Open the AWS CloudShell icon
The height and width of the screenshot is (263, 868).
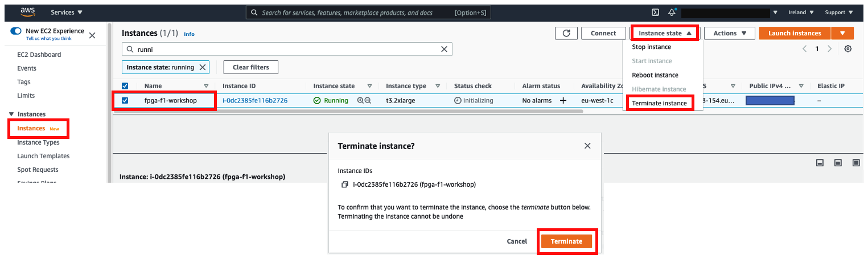click(655, 12)
